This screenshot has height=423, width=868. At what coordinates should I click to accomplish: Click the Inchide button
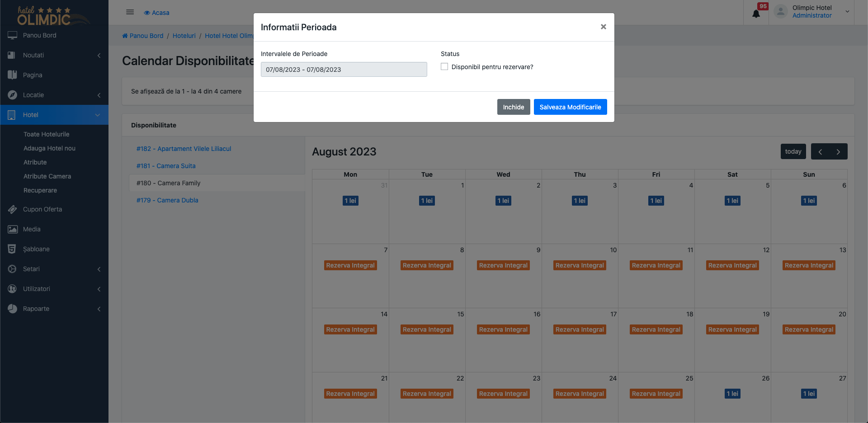tap(514, 107)
